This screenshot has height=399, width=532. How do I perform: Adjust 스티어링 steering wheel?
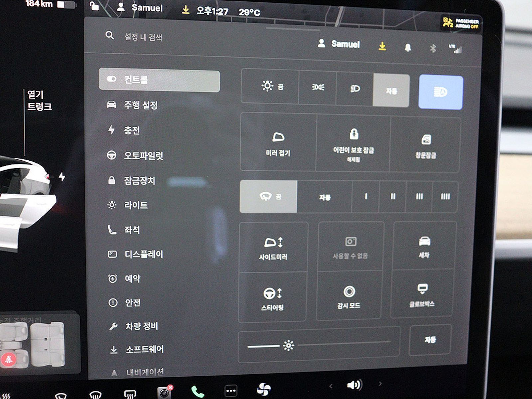point(272,298)
